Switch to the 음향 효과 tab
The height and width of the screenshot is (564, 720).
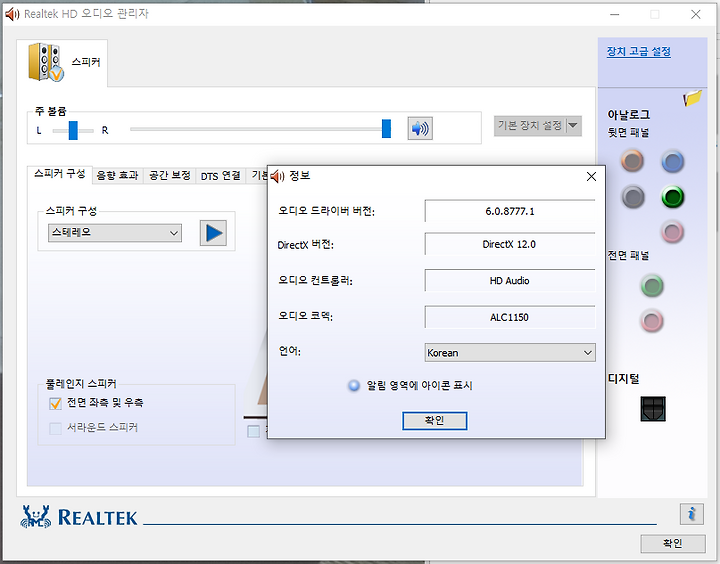[118, 175]
